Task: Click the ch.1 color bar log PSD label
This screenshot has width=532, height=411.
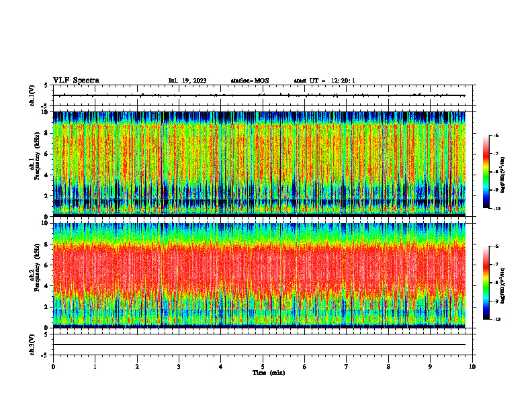Action: pos(502,175)
